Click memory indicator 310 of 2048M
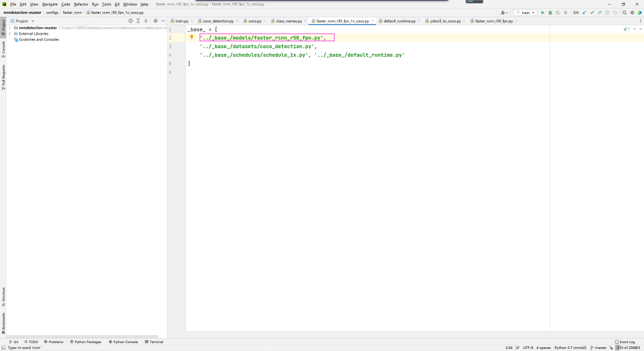 629,348
